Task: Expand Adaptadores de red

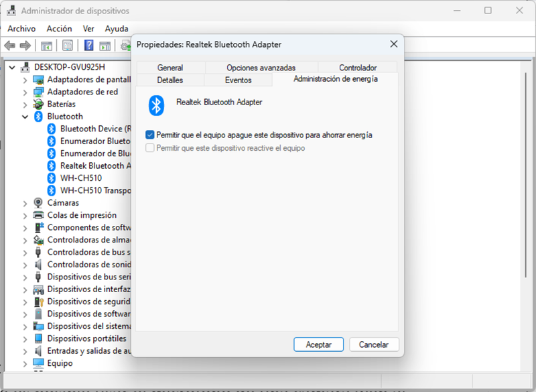Action: tap(25, 92)
